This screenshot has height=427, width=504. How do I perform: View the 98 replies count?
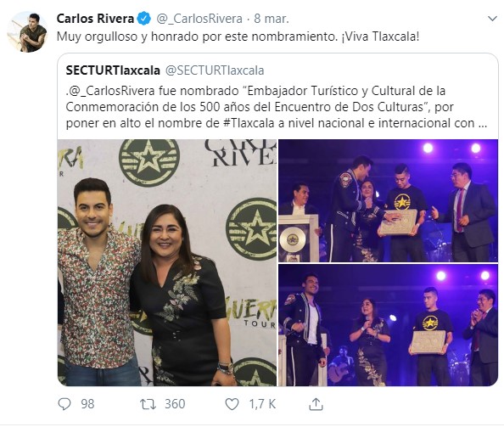(x=87, y=404)
